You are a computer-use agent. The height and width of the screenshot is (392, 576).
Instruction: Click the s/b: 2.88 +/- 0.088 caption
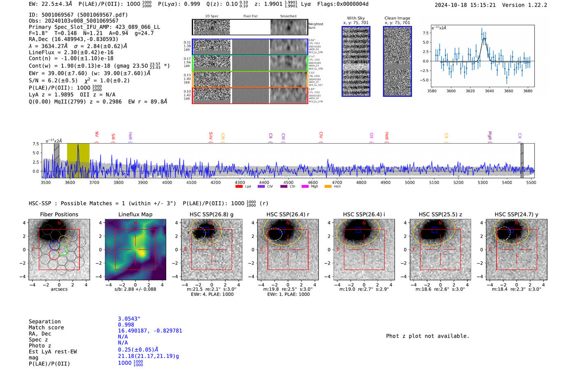tap(135, 289)
